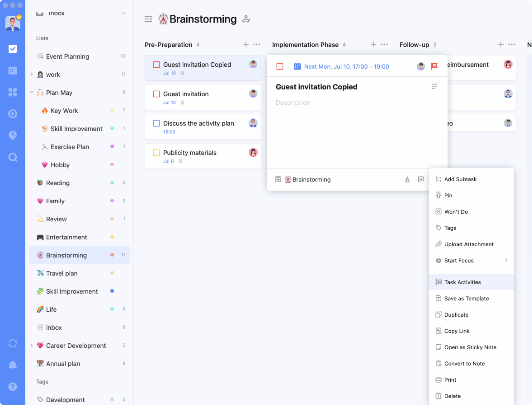Set priority with the red flag icon
Image resolution: width=532 pixels, height=405 pixels.
click(x=435, y=66)
